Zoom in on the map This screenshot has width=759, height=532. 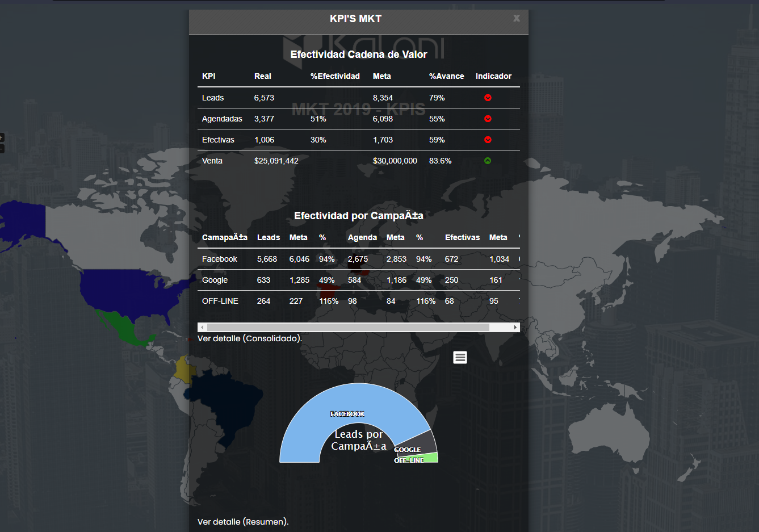point(2,137)
